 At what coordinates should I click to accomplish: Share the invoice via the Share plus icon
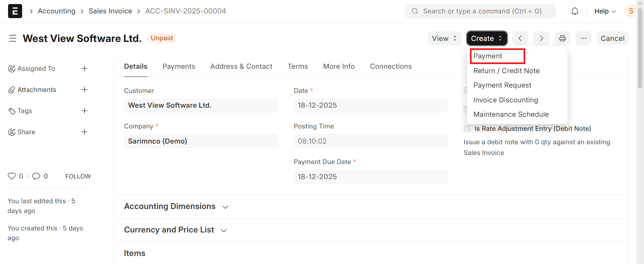tap(85, 132)
